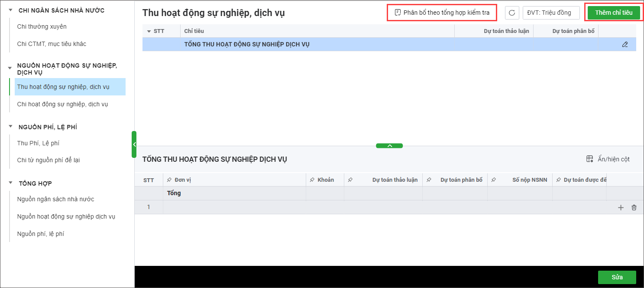
Task: Open Ẩn/hiện cột column settings
Action: (608, 159)
